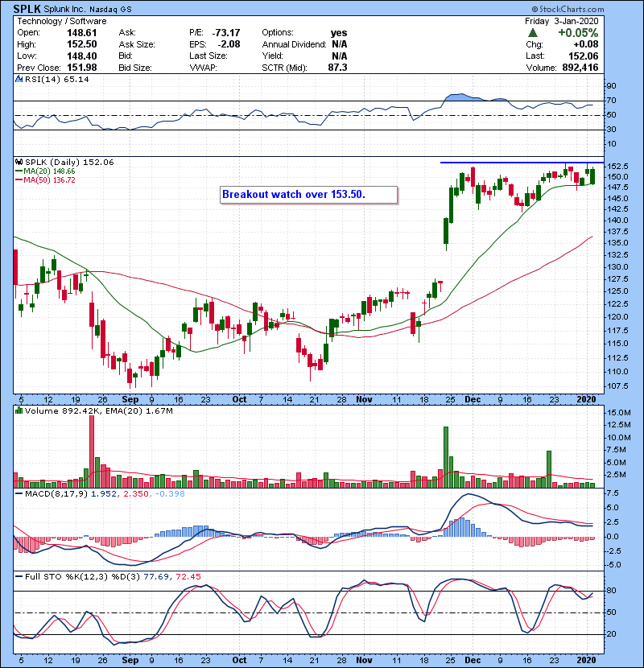This screenshot has width=644, height=668.
Task: Click the green MA(20) legend line marker
Action: pos(19,171)
